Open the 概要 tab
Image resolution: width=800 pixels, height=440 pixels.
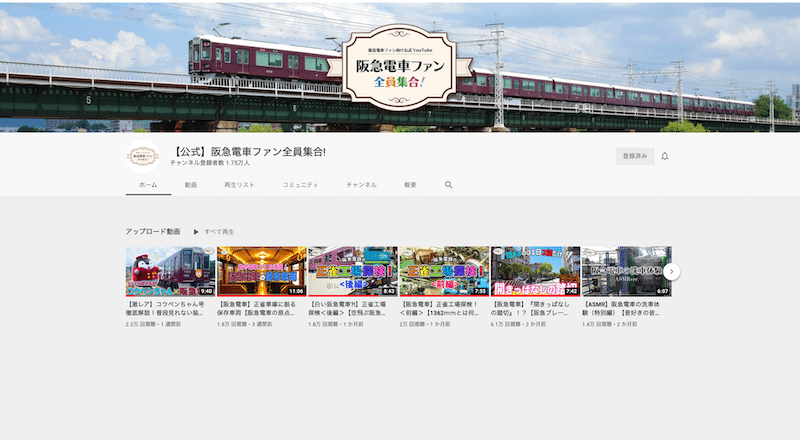click(x=410, y=185)
